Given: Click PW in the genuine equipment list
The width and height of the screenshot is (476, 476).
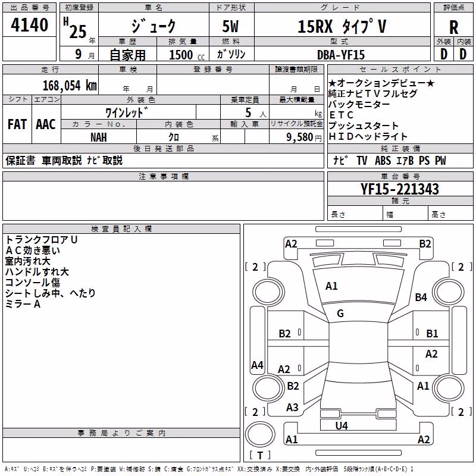Looking at the screenshot, I should point(440,160).
